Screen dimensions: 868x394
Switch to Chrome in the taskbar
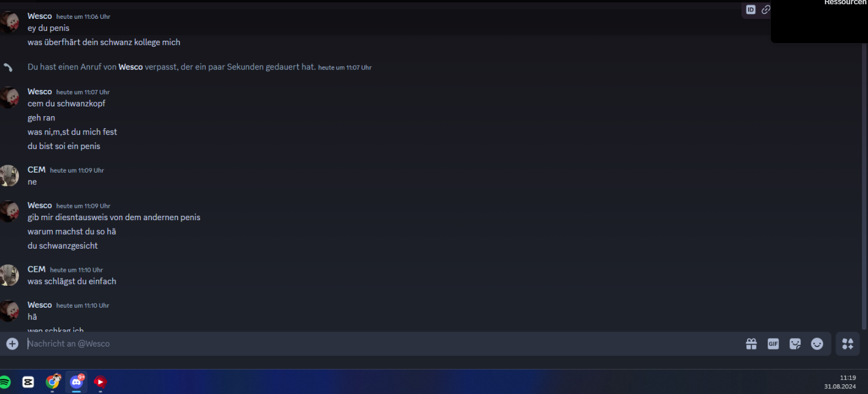(53, 382)
